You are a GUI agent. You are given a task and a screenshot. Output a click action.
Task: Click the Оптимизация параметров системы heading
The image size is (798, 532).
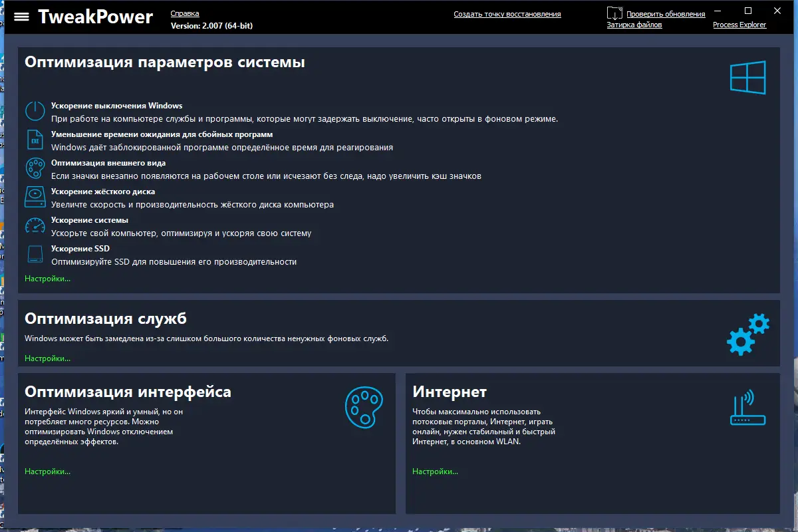tap(165, 63)
